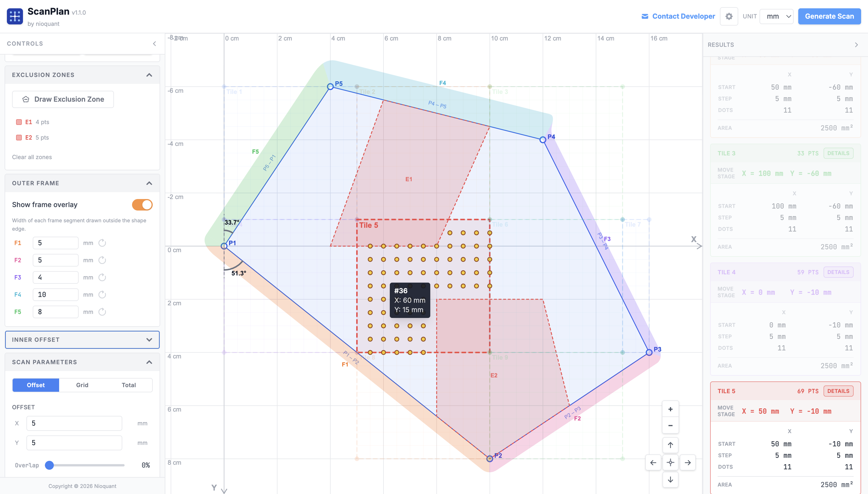Switch to the Total tab
This screenshot has width=868, height=494.
point(129,385)
